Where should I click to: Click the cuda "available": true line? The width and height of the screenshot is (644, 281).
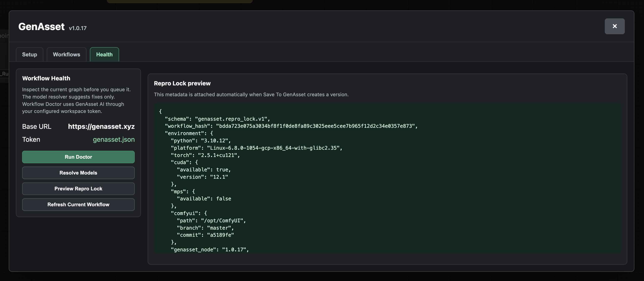point(204,170)
